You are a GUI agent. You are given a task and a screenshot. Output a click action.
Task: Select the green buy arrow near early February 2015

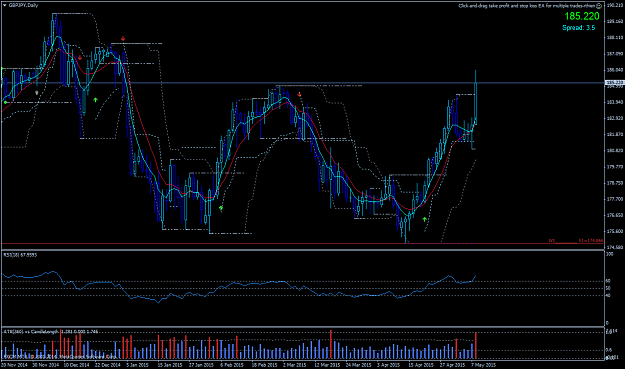[x=221, y=208]
